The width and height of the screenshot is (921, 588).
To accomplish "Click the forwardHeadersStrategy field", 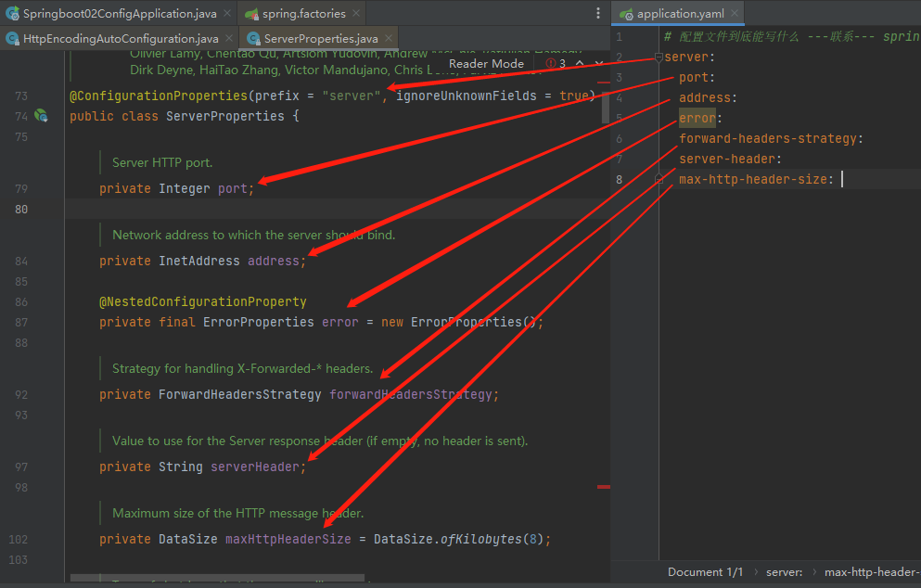I will [411, 395].
